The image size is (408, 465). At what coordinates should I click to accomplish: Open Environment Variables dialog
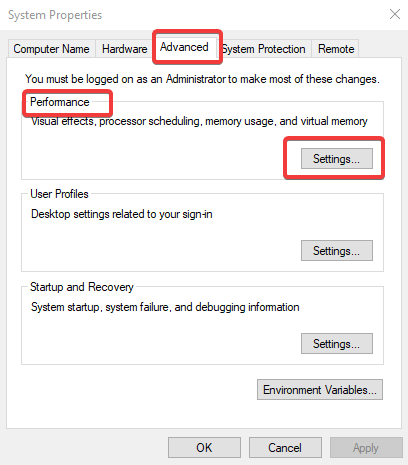[320, 389]
